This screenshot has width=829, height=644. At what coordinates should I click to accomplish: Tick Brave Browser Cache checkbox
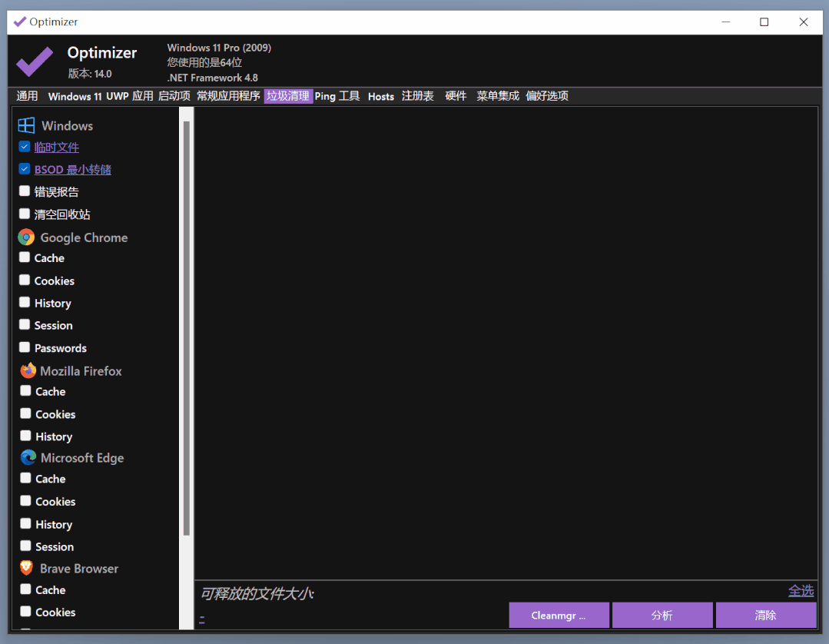click(x=25, y=589)
